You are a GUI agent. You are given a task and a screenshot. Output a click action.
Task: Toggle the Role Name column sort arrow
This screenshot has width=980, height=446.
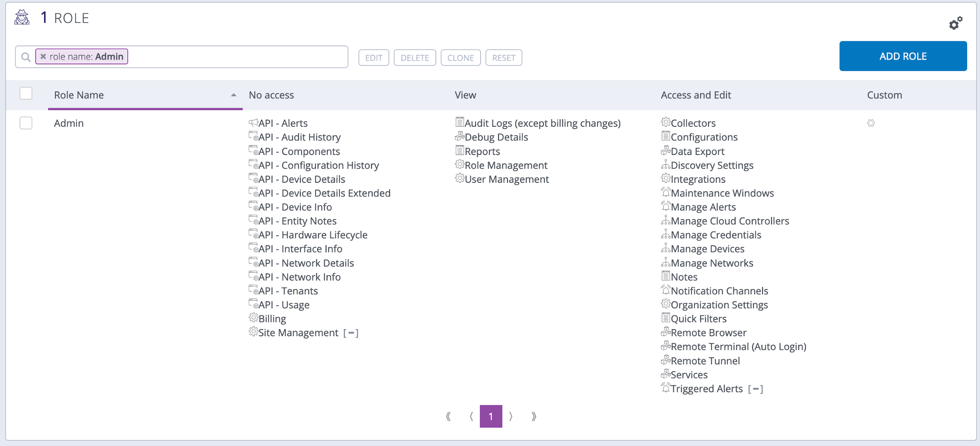[234, 95]
